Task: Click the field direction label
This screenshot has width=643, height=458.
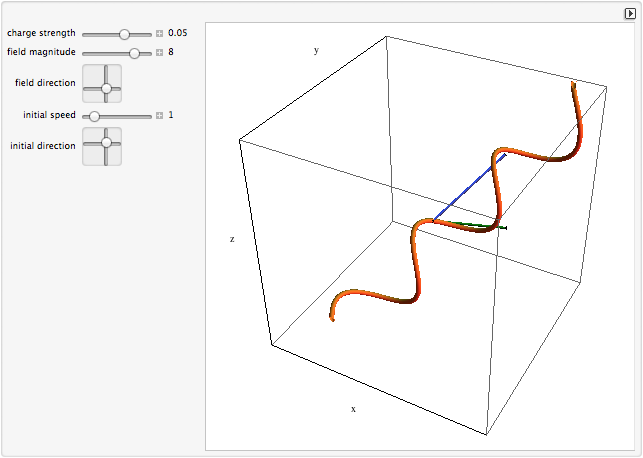Action: (x=45, y=83)
